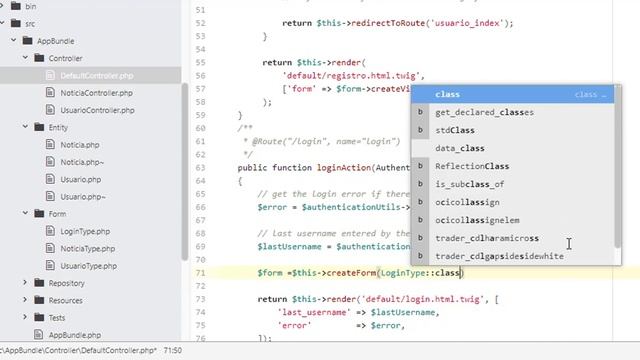Screen dimensions: 640x360
Task: Collapse the Controller folder arrow
Action: click(25, 58)
